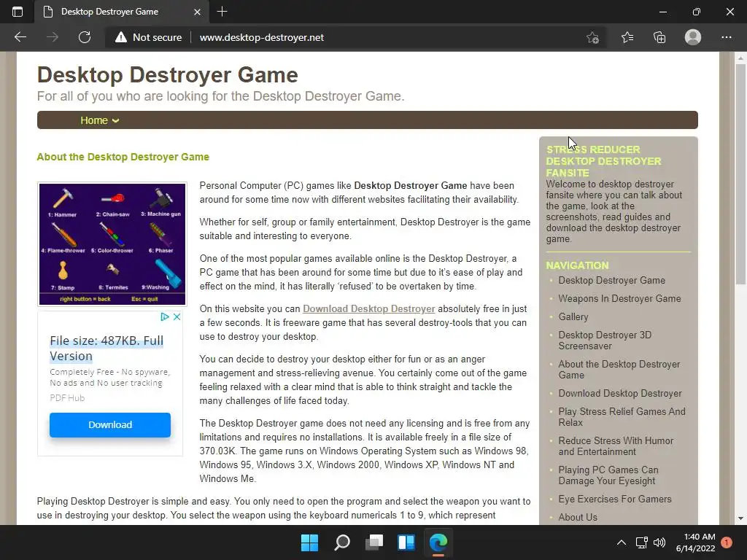Click the Microsoft Edge taskbar icon
Viewport: 747px width, 560px height.
click(438, 542)
